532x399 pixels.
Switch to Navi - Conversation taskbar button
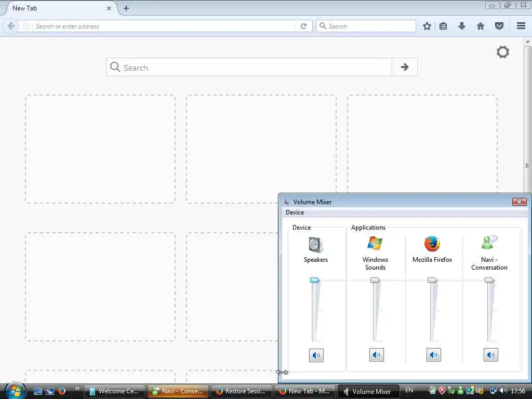point(178,391)
